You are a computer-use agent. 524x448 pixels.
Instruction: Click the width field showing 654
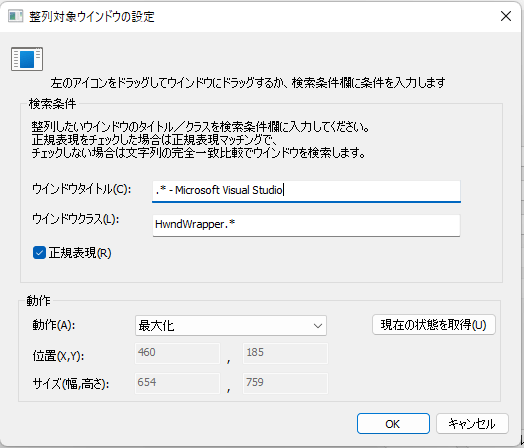[x=177, y=383]
